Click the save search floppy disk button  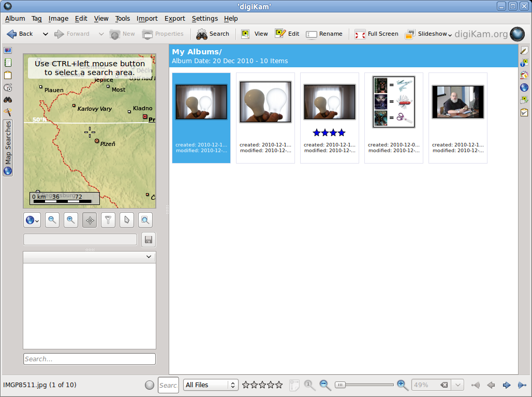(x=149, y=240)
